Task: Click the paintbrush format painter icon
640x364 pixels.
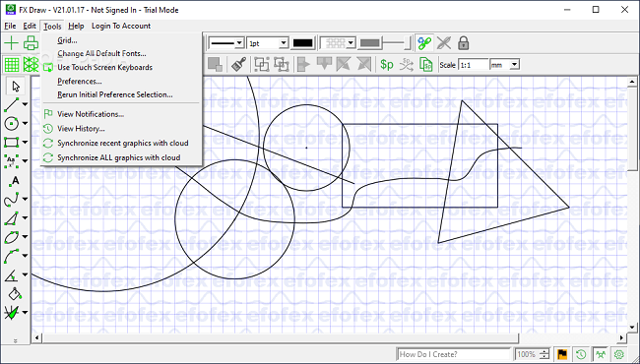Action: [238, 64]
